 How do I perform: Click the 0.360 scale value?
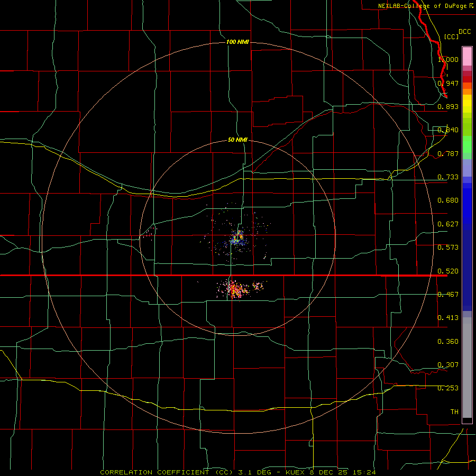pyautogui.click(x=448, y=342)
